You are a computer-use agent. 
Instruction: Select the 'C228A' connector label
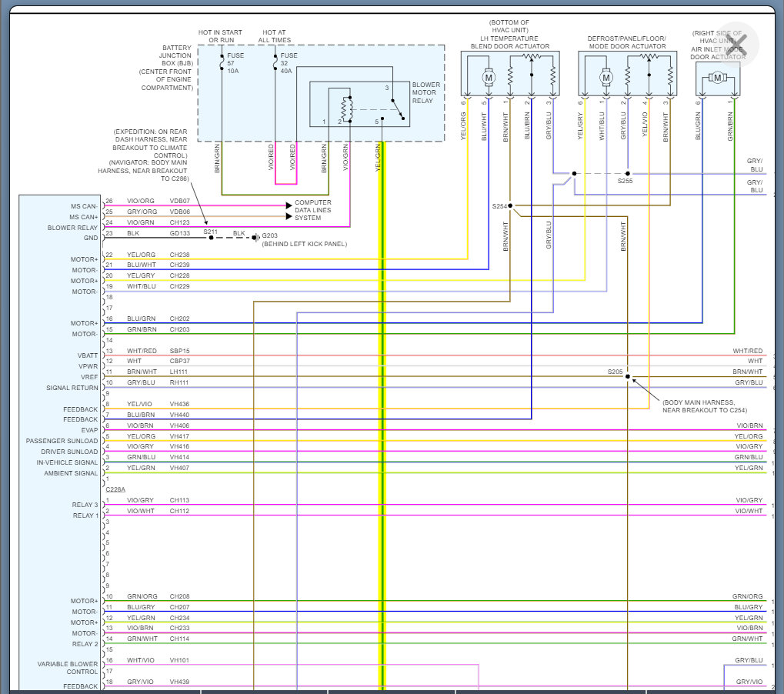coord(115,489)
